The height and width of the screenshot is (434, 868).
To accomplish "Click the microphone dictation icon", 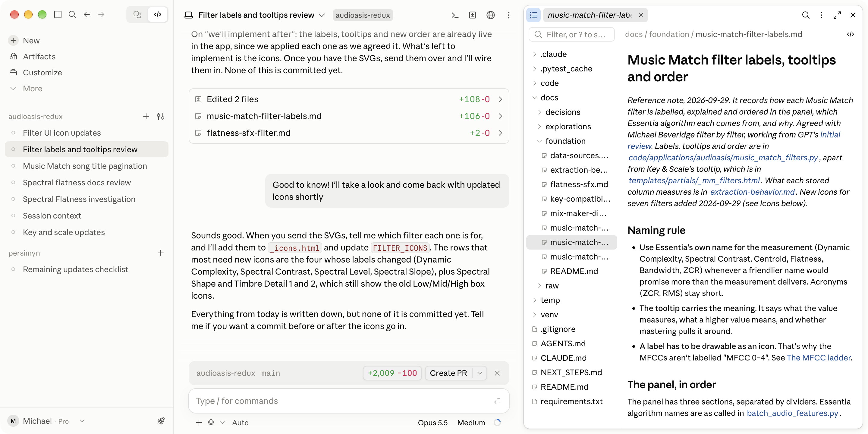I will [211, 422].
